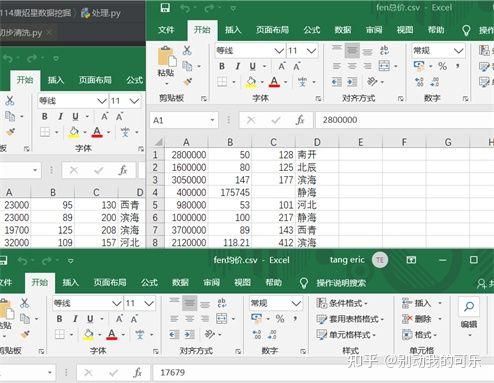Open 数据 tab in fen均价.csv window
The image size is (494, 383).
point(180,283)
